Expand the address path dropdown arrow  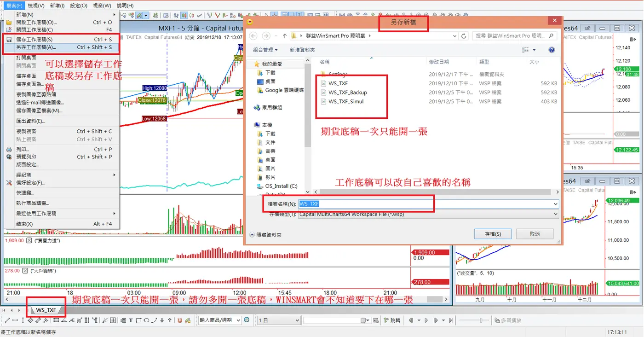pos(455,36)
